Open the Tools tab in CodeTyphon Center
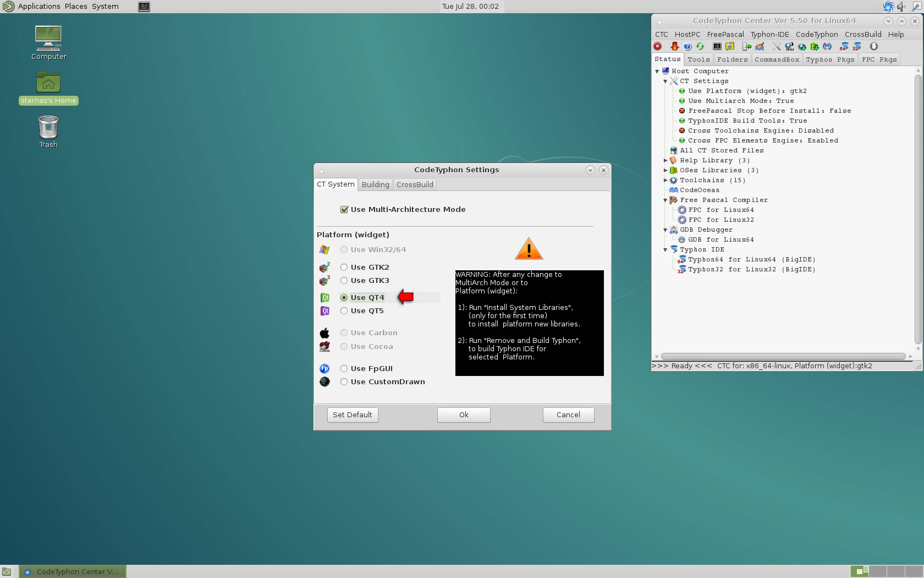 coord(698,59)
